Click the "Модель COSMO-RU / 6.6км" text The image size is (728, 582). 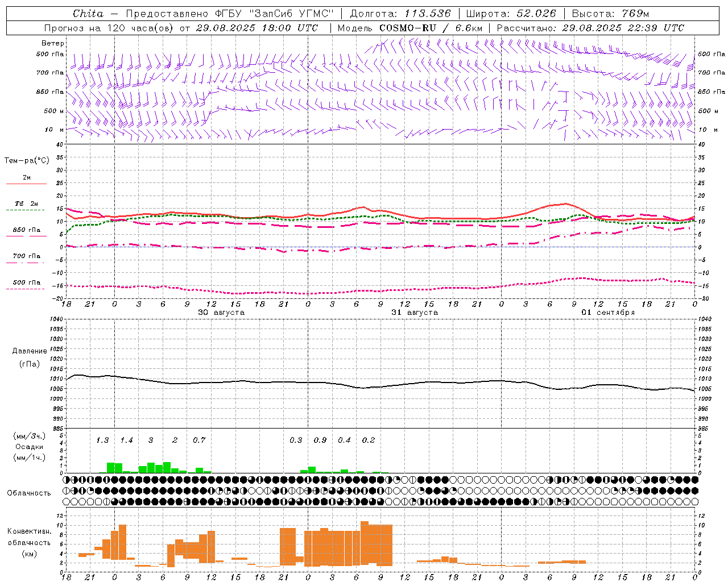(x=410, y=28)
